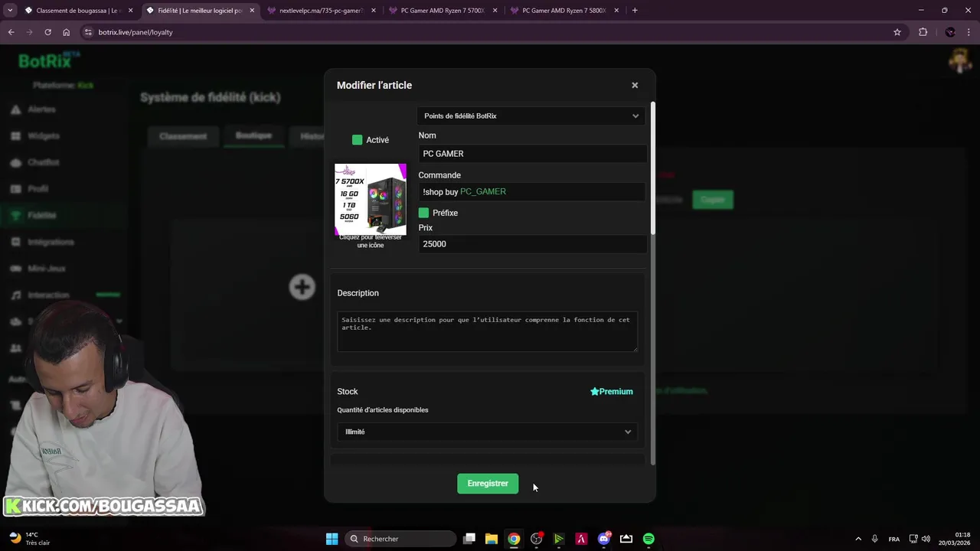Click the taskbar Rechercher search box
This screenshot has width=980, height=551.
[x=400, y=539]
